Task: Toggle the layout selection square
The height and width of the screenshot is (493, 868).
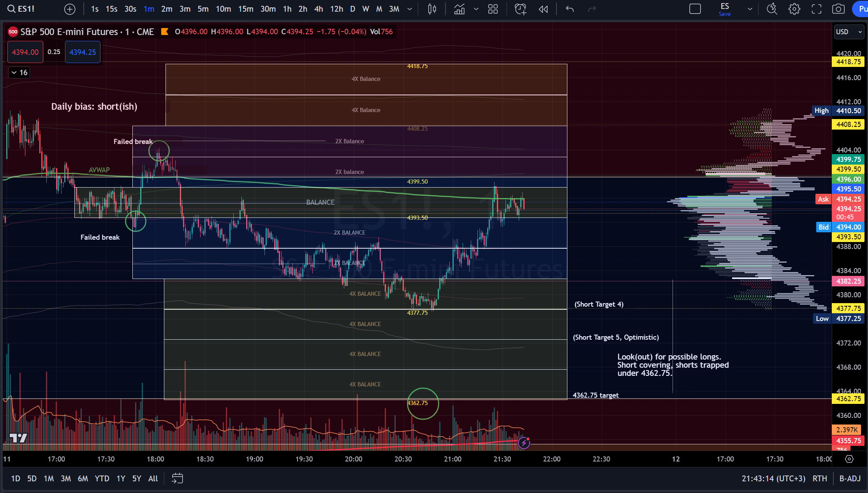Action: click(x=695, y=9)
